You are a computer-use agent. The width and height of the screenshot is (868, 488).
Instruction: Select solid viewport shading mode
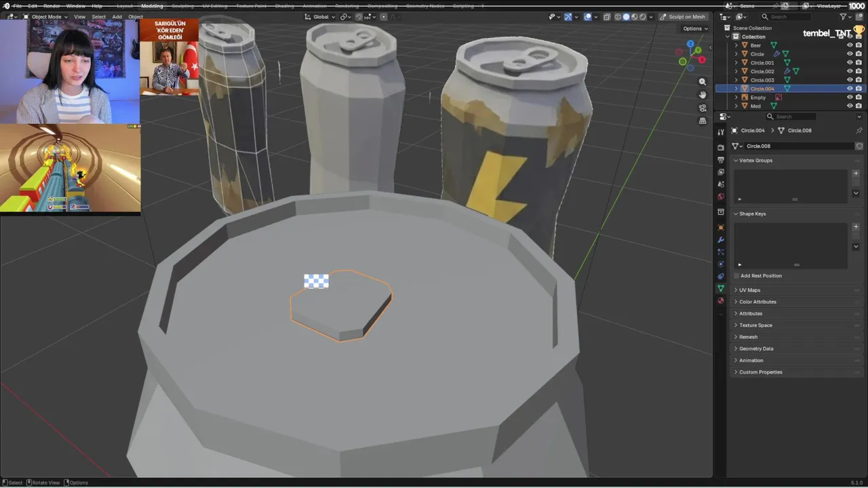tap(626, 17)
